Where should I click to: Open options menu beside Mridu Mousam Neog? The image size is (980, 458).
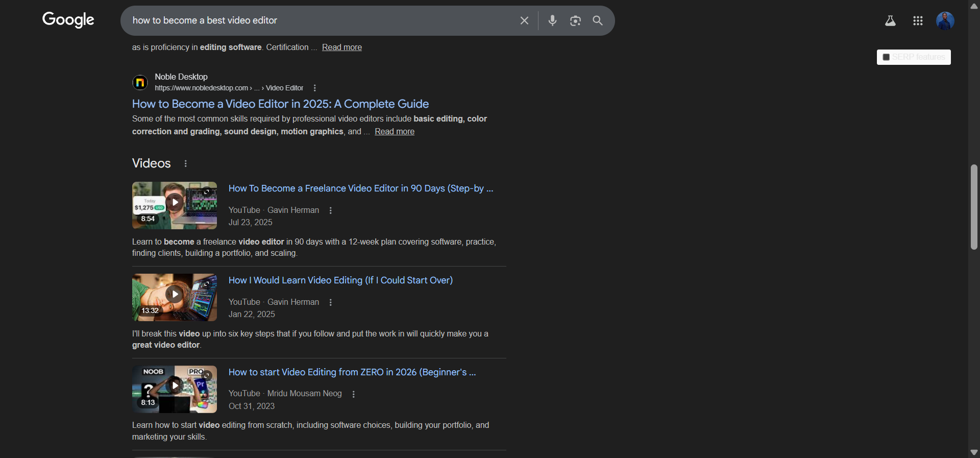[354, 394]
